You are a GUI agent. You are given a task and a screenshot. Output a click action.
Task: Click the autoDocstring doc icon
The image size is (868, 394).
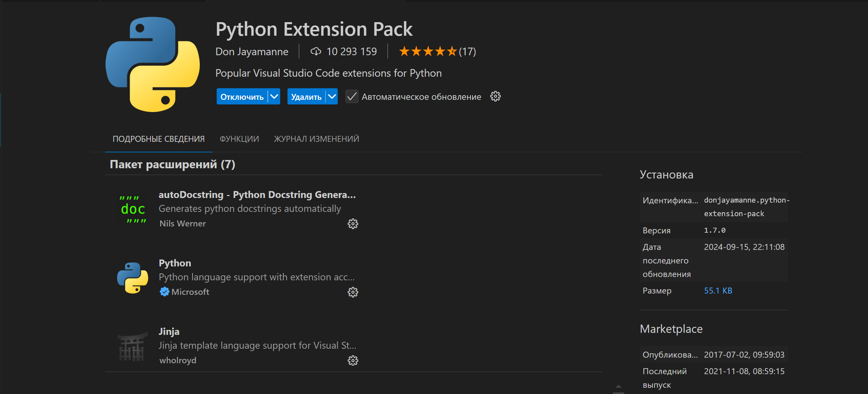tap(133, 210)
